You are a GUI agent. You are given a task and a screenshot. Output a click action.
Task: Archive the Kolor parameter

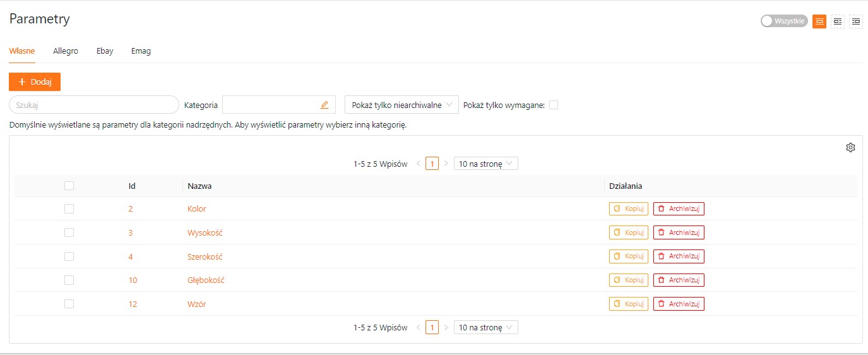pyautogui.click(x=679, y=209)
